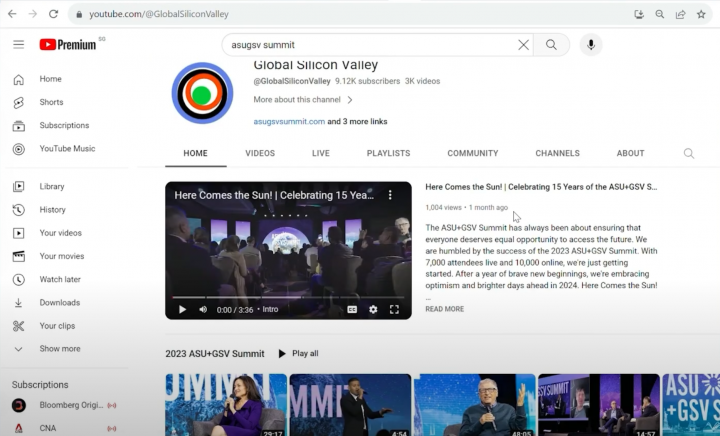Switch to the PLAYLISTS tab
Screen dimensions: 720x436
pos(388,153)
